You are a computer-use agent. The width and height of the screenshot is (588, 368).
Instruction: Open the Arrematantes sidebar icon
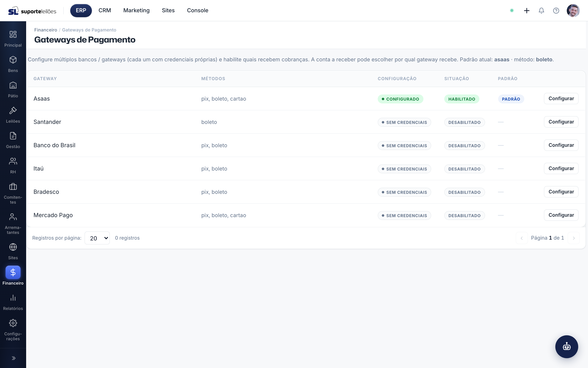click(13, 217)
